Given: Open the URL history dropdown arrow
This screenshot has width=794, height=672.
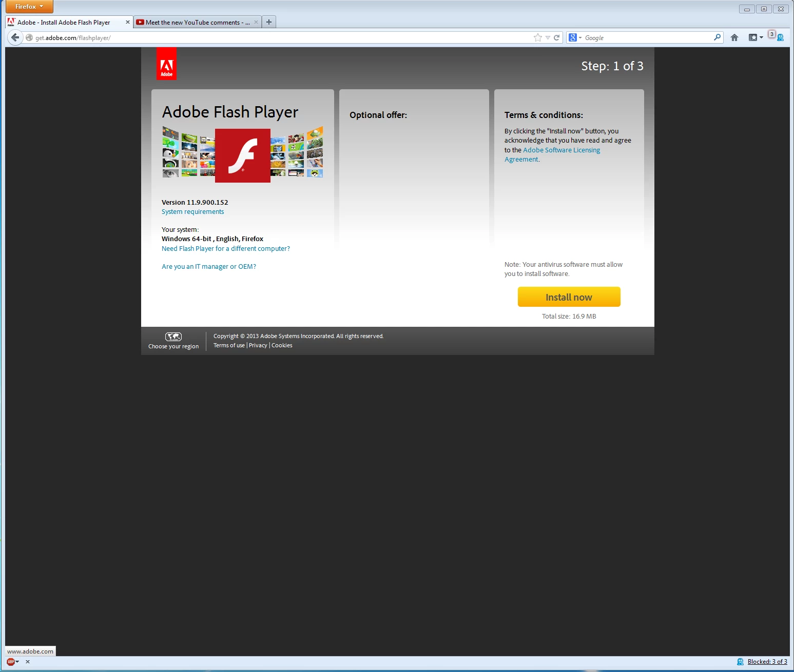Looking at the screenshot, I should point(548,37).
